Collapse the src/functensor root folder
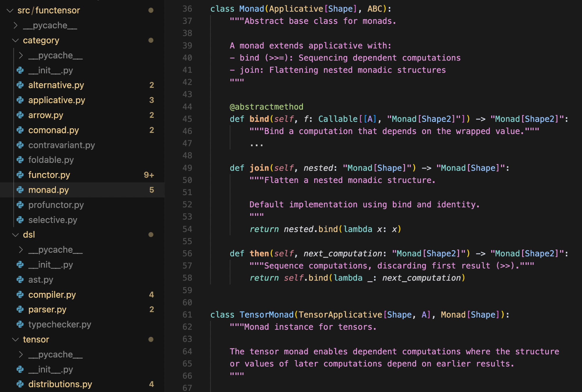 pos(10,10)
